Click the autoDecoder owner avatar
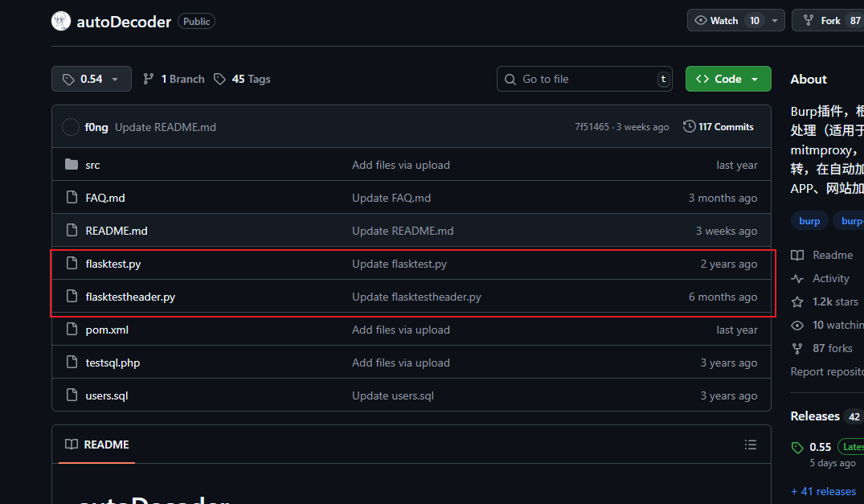The width and height of the screenshot is (864, 504). point(61,21)
